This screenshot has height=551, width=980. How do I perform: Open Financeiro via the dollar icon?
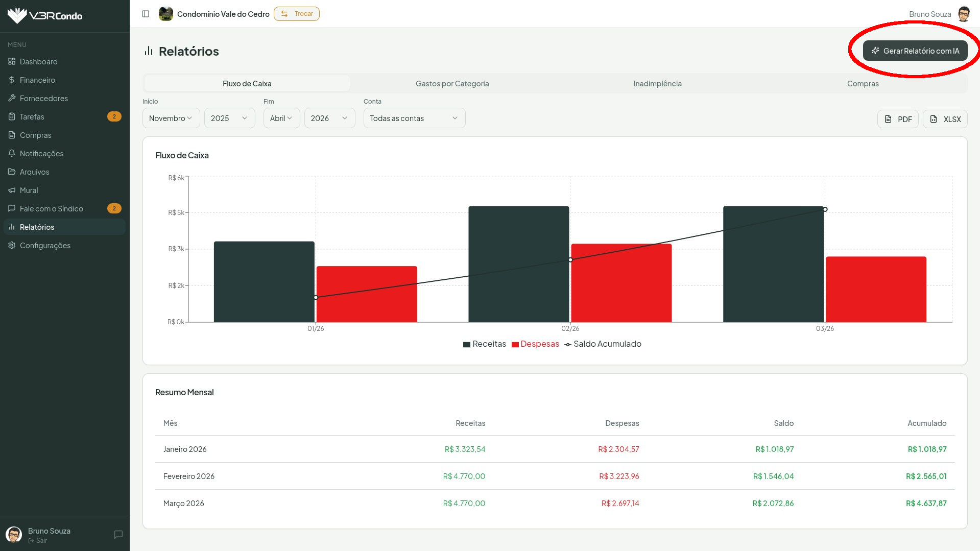pyautogui.click(x=12, y=80)
